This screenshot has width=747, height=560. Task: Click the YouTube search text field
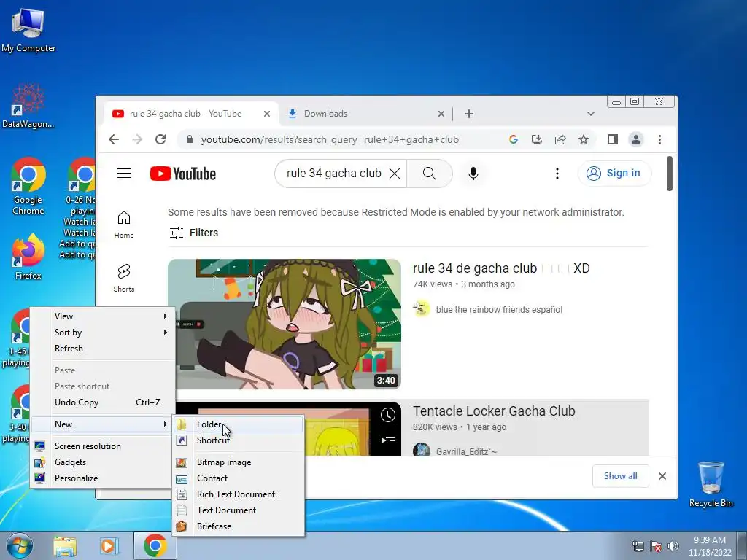click(x=333, y=174)
